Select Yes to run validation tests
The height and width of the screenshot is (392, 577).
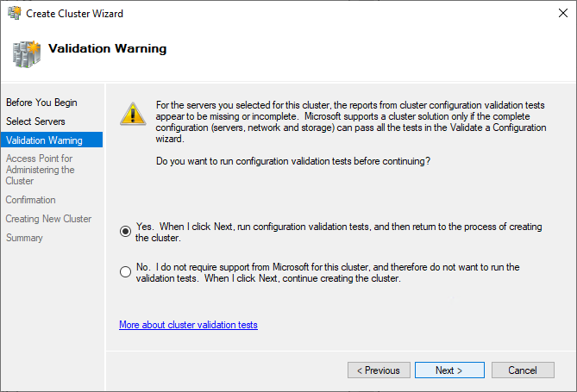tap(126, 231)
